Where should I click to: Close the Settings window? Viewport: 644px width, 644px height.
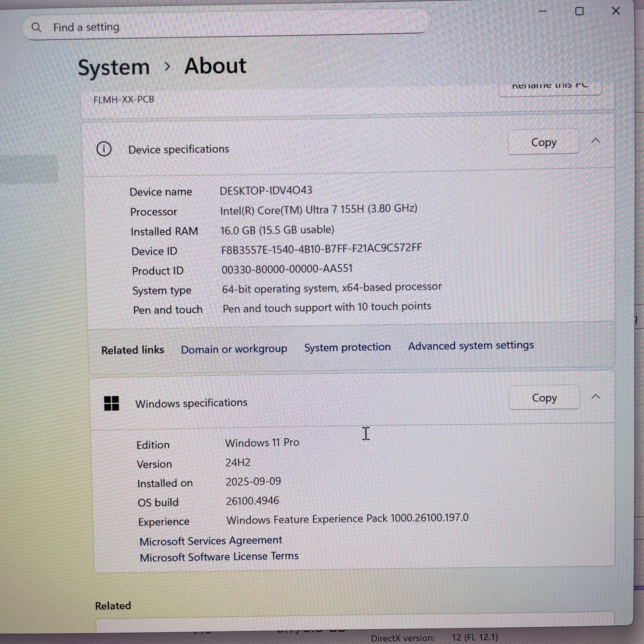click(x=616, y=11)
